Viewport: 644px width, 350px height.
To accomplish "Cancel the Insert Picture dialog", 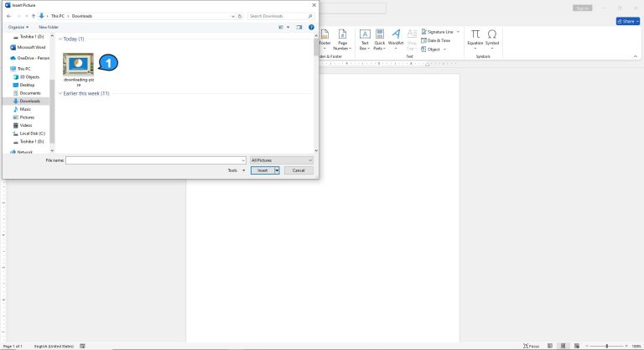I will coord(299,170).
